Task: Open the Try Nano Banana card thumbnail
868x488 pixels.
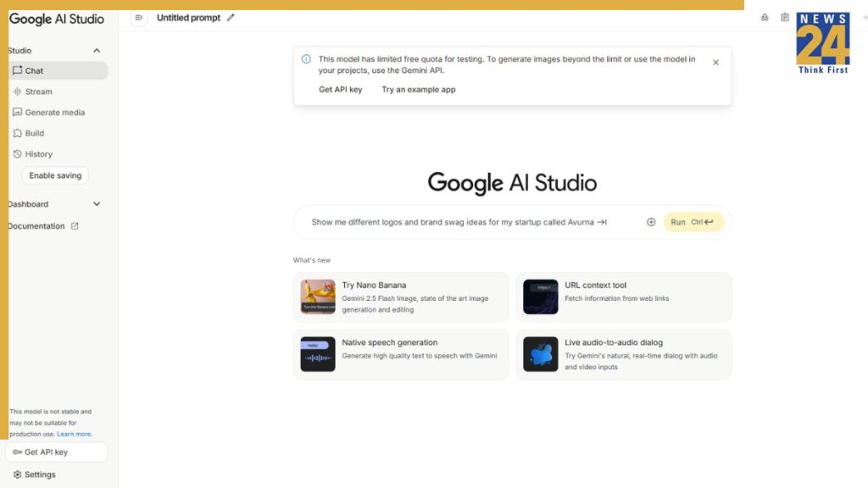Action: (x=318, y=297)
